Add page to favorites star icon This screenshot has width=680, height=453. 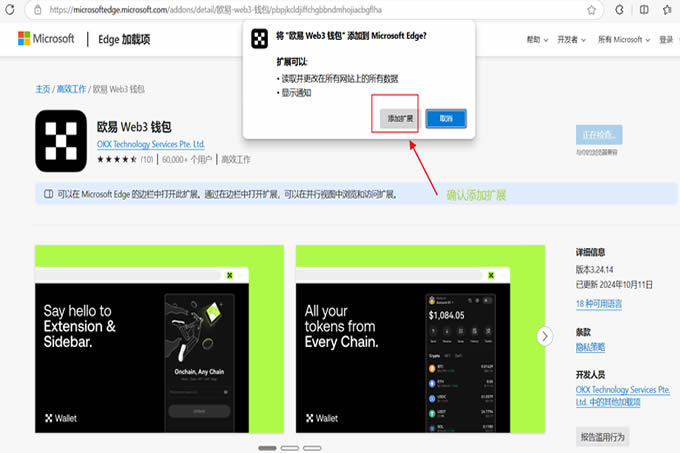click(x=591, y=10)
